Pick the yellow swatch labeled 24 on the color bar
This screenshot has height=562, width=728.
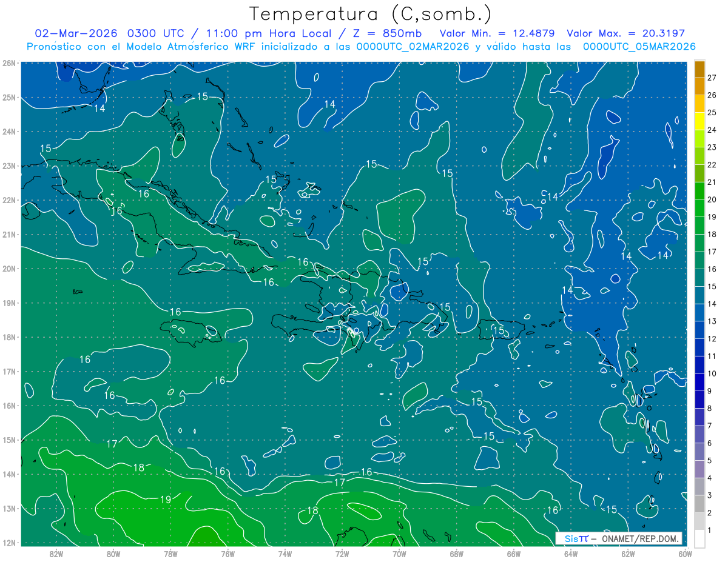pyautogui.click(x=699, y=121)
